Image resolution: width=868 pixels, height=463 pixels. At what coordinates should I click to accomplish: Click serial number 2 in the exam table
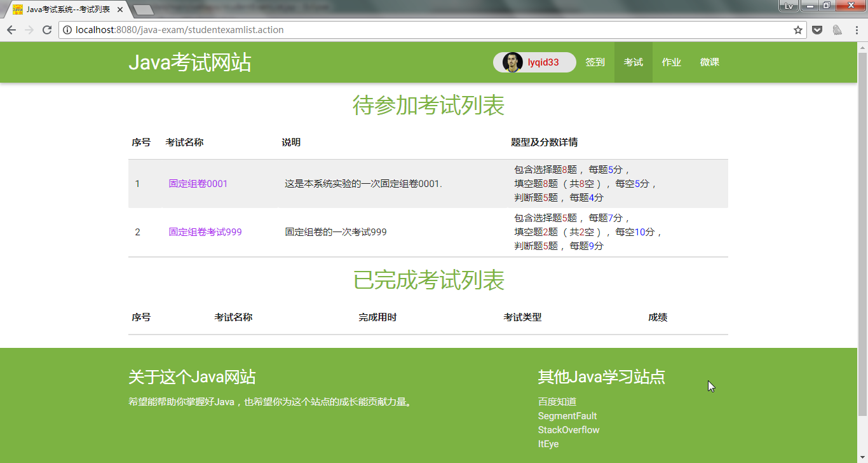point(137,232)
